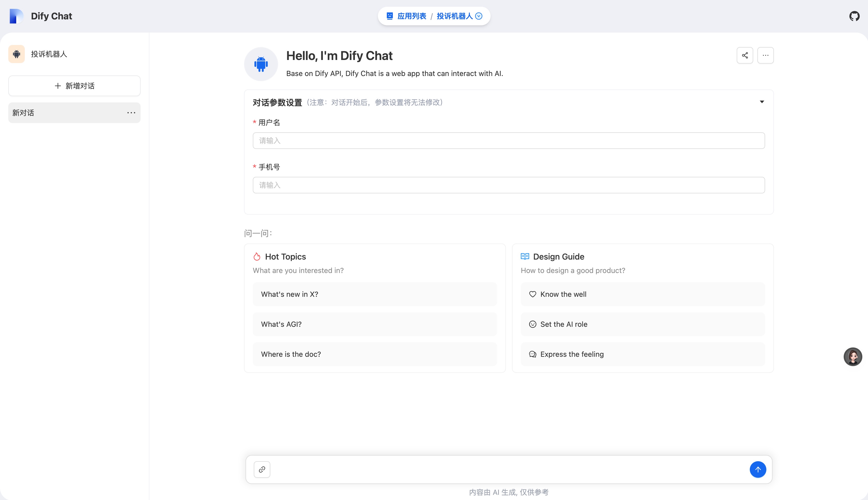Select "Set the AI role" suggestion

pyautogui.click(x=642, y=324)
